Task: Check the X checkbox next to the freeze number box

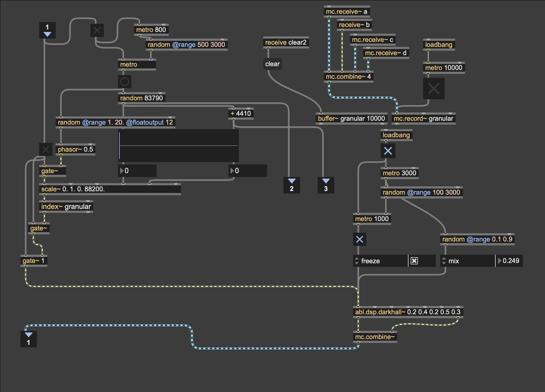Action: (x=415, y=261)
